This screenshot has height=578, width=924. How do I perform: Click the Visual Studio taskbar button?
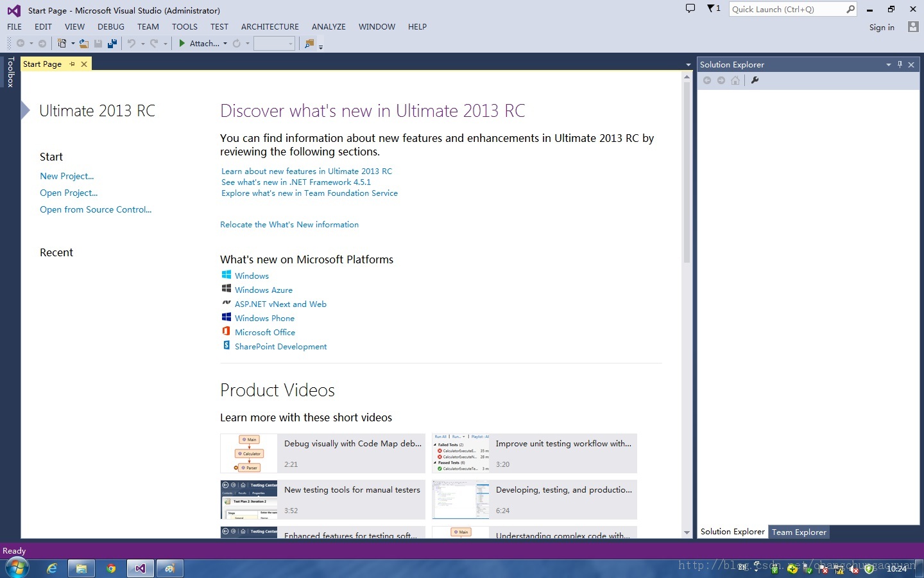[141, 568]
